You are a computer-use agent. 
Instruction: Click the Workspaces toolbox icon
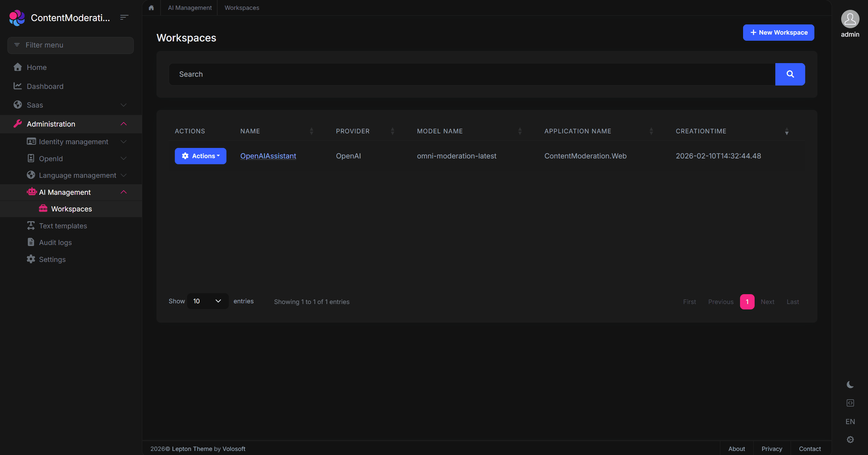43,208
